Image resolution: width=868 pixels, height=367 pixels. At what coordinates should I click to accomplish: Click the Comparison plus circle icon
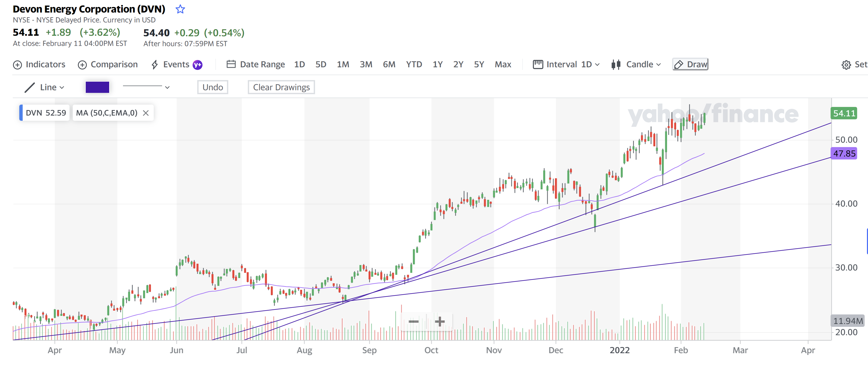82,65
